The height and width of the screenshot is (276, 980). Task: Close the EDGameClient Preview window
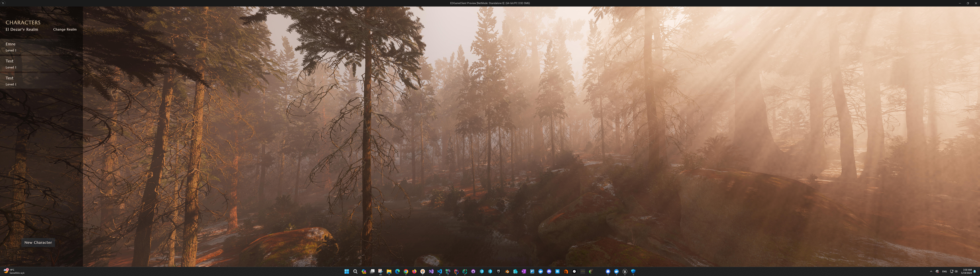pyautogui.click(x=976, y=3)
